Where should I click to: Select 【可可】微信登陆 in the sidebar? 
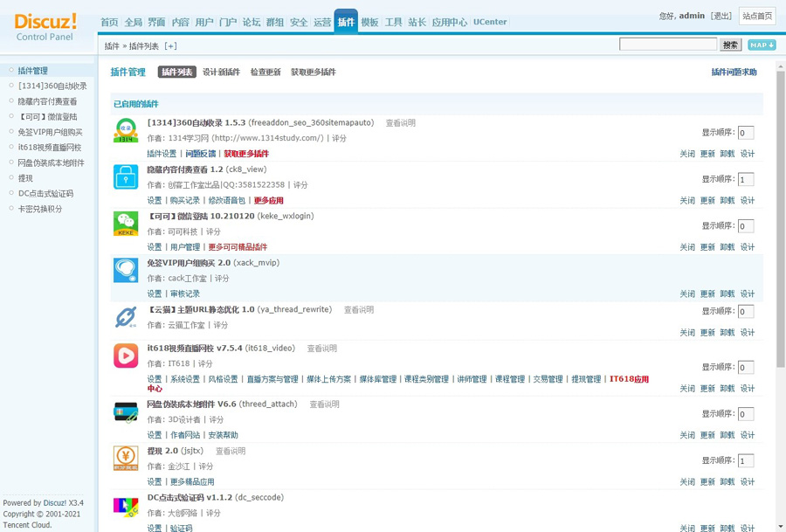pyautogui.click(x=47, y=117)
